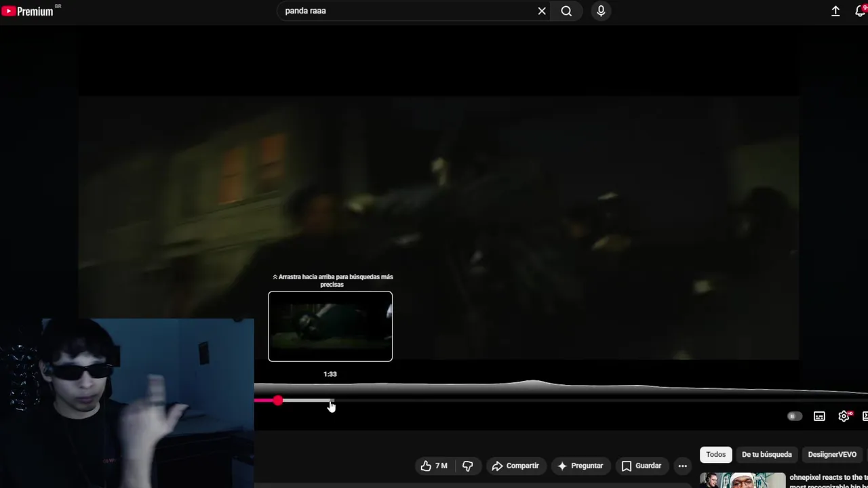Save the video with Guardar
Image resolution: width=868 pixels, height=488 pixels.
[642, 466]
